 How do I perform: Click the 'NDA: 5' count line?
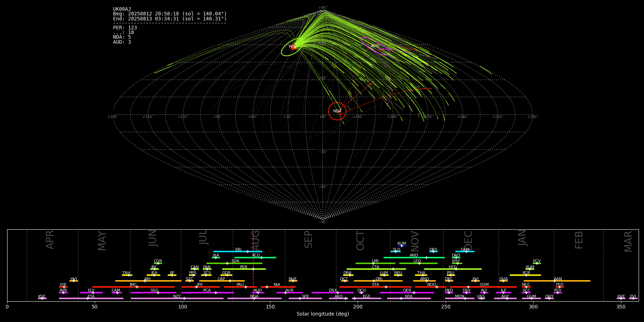point(122,37)
